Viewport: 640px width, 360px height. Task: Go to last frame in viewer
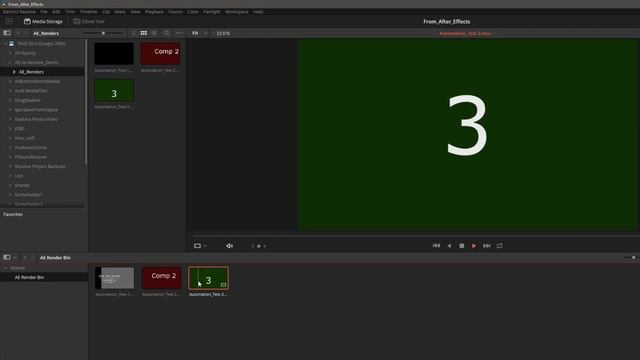coord(487,246)
